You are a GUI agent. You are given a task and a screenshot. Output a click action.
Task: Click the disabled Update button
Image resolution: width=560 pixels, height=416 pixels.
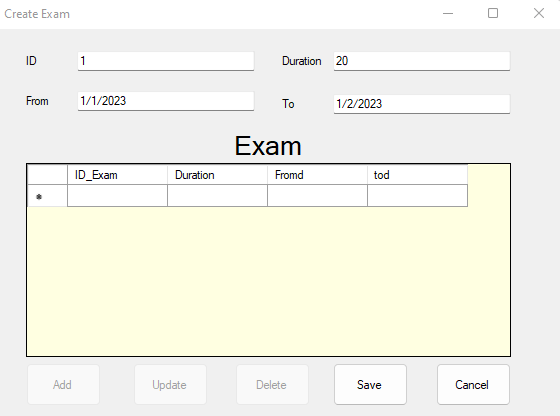pyautogui.click(x=170, y=385)
